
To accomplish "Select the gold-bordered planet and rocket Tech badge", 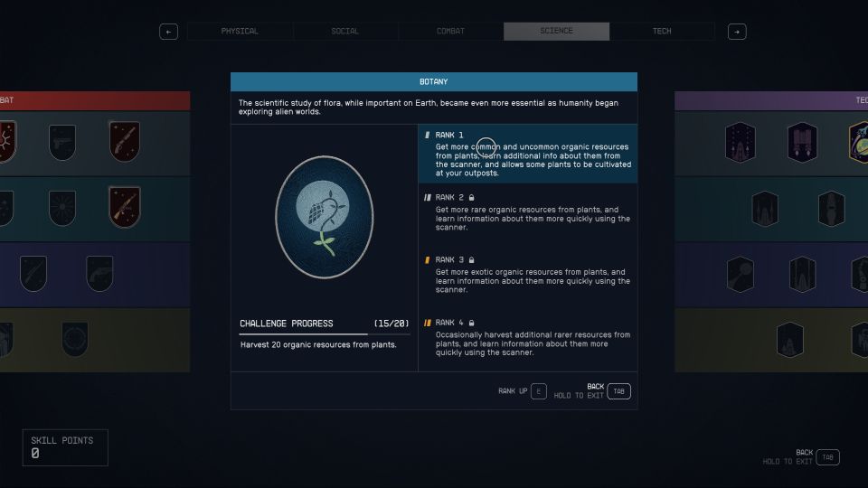I will tap(859, 142).
